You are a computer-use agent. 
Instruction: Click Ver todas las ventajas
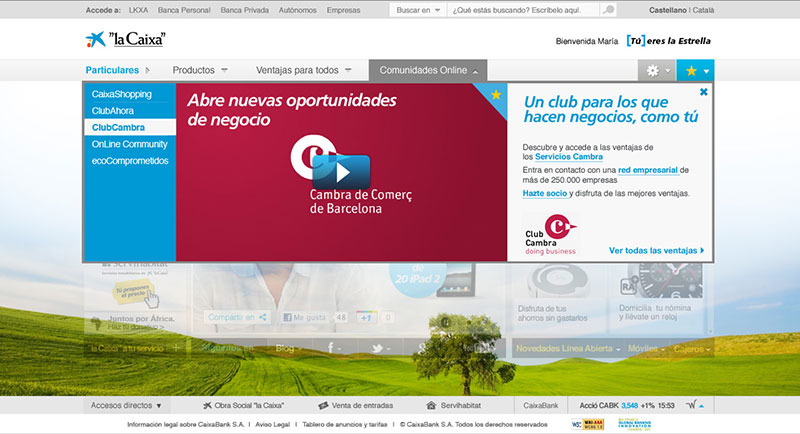(x=657, y=250)
